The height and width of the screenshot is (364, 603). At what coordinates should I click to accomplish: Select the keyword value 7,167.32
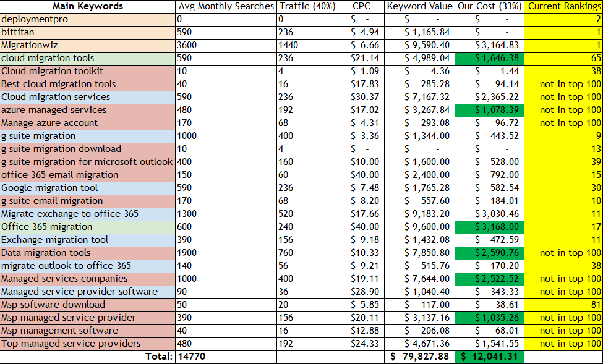click(419, 97)
